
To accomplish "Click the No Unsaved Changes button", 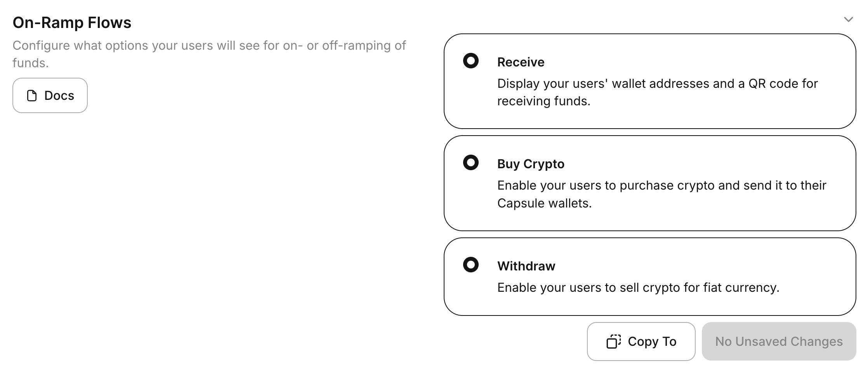I will pyautogui.click(x=778, y=341).
